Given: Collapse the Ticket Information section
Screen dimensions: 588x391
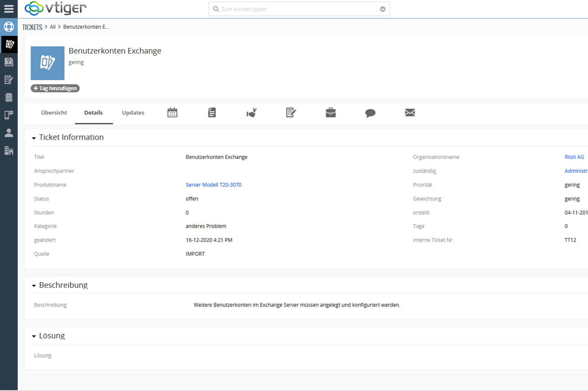Looking at the screenshot, I should pos(34,137).
